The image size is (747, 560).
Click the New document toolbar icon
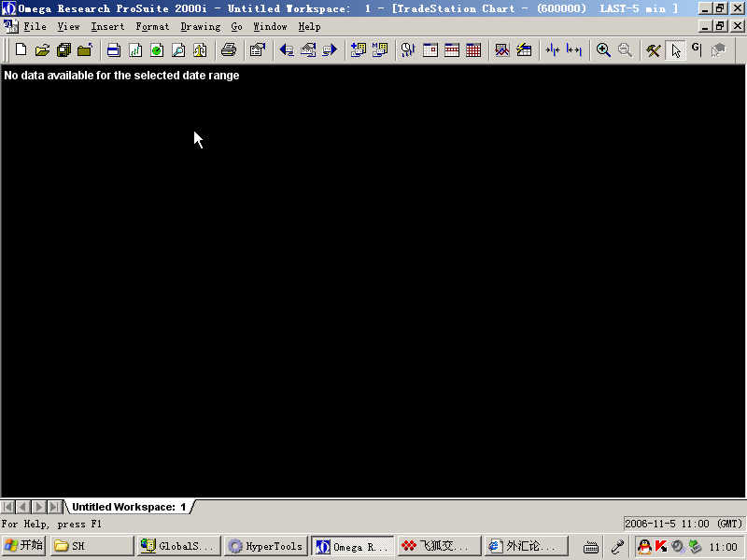pyautogui.click(x=21, y=50)
